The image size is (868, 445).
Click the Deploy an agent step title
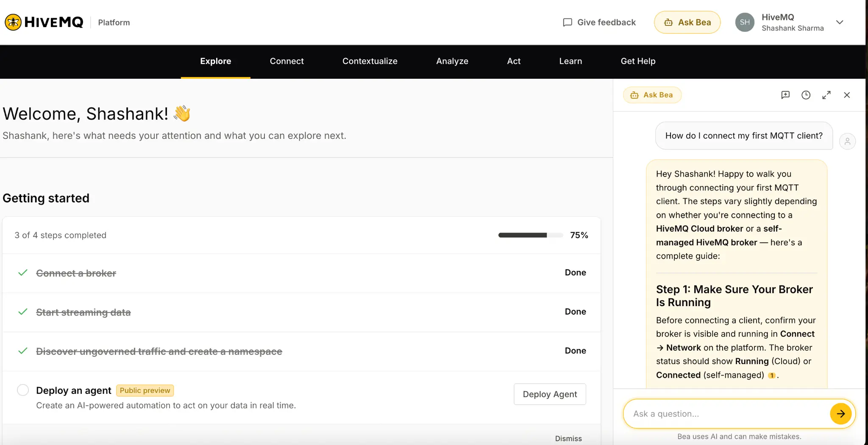click(x=74, y=390)
